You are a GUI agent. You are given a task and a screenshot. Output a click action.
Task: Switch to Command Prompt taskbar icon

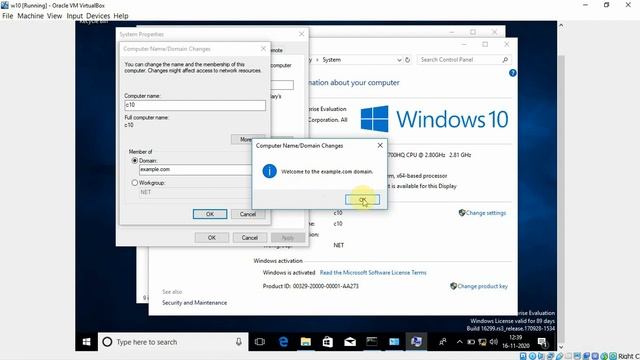(x=372, y=342)
